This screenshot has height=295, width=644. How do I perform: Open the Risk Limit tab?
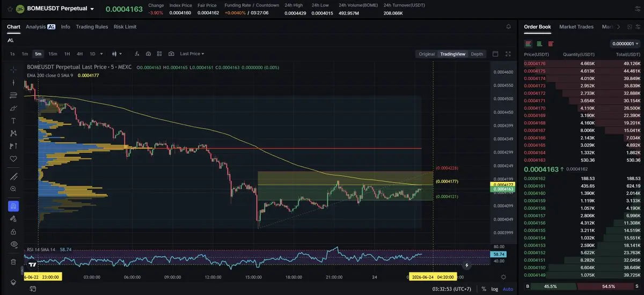click(125, 26)
